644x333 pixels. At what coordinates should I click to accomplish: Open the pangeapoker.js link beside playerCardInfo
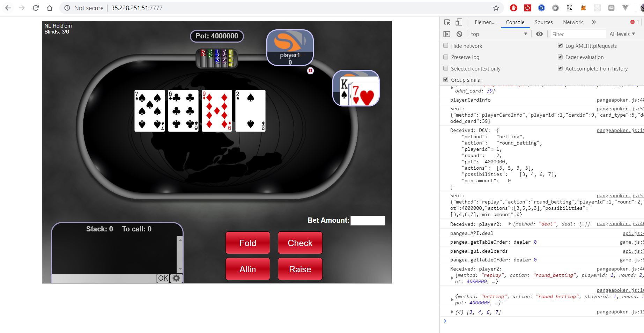[x=620, y=100]
